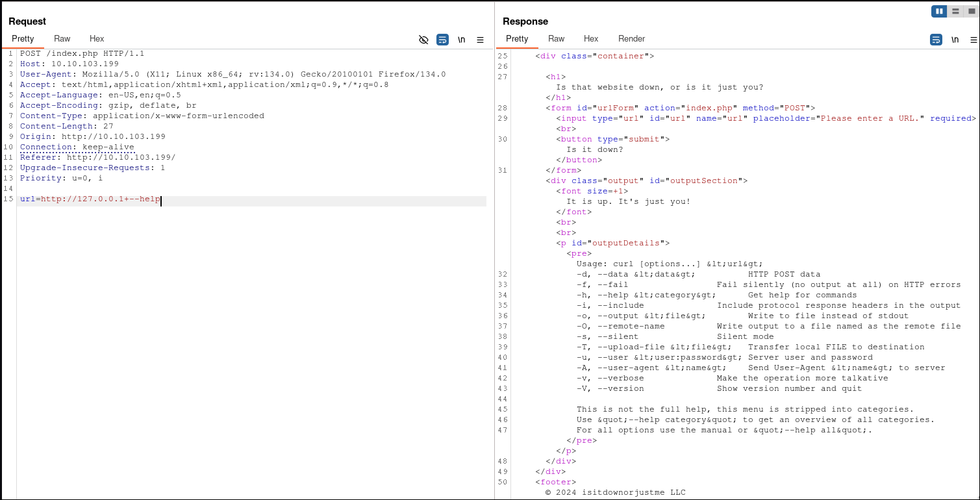This screenshot has width=980, height=500.
Task: Open Response pane hamburger options menu
Action: [974, 40]
